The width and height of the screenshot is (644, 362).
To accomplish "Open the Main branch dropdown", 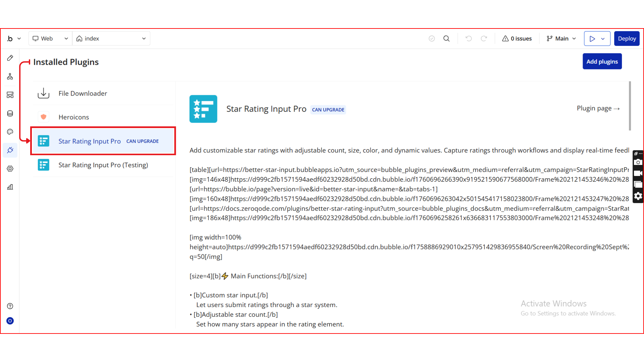I will [x=561, y=39].
